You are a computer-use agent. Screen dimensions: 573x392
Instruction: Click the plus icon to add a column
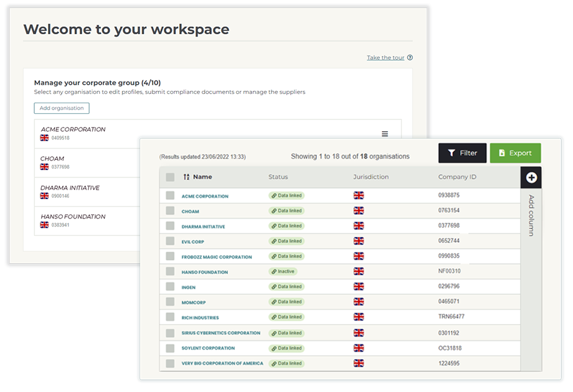(531, 177)
